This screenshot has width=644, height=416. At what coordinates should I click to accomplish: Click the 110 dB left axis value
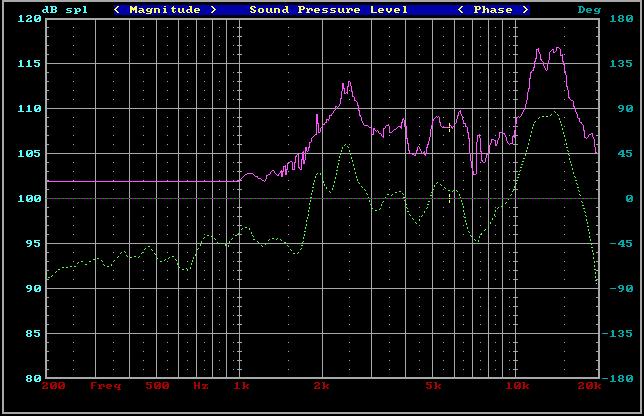click(30, 109)
